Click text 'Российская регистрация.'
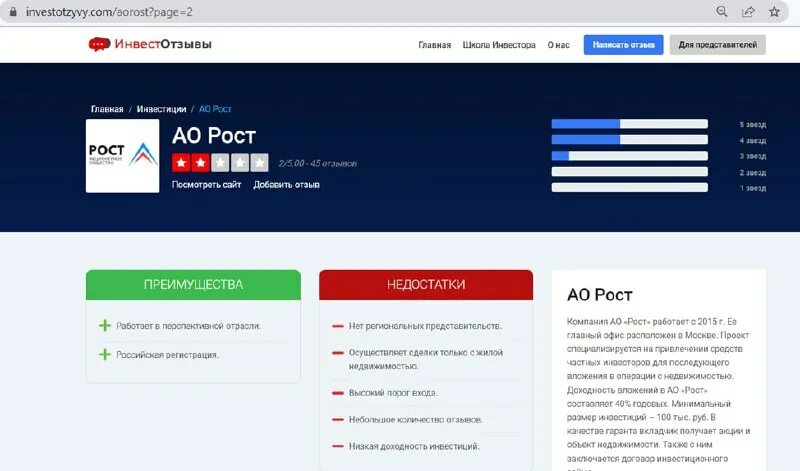This screenshot has width=800, height=471. tap(167, 355)
